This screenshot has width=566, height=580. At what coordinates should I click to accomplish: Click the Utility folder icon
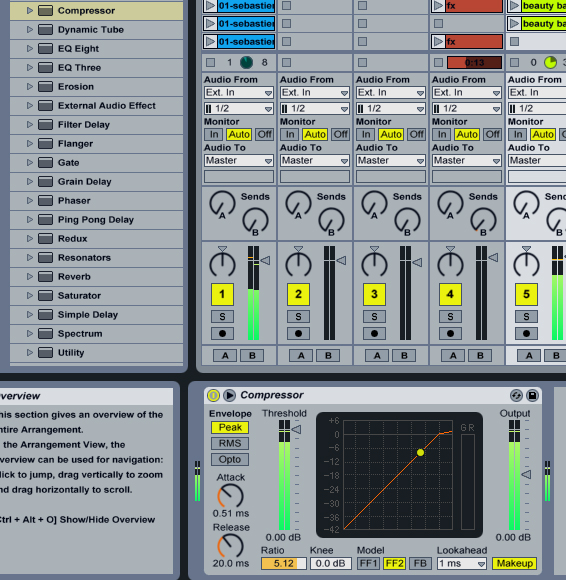pos(46,353)
